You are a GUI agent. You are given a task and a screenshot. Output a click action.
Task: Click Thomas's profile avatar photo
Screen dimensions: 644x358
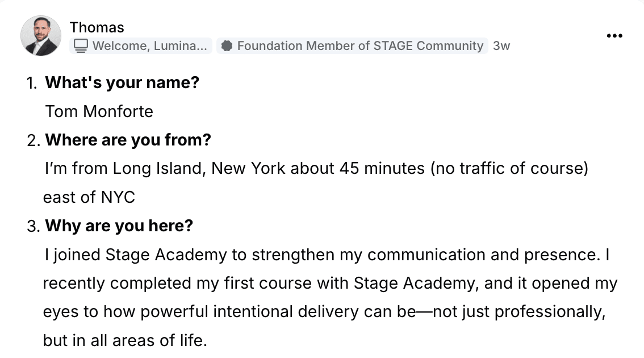(x=41, y=36)
